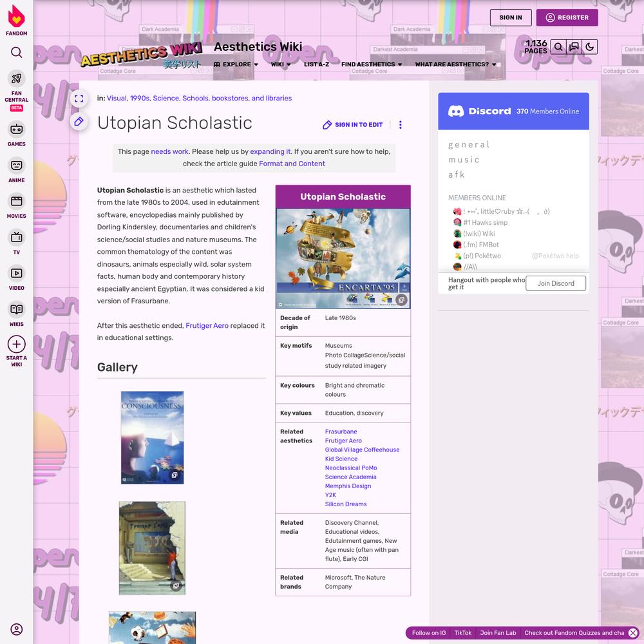Toggle dark theme with the moon icon
Image resolution: width=644 pixels, height=644 pixels.
point(590,47)
